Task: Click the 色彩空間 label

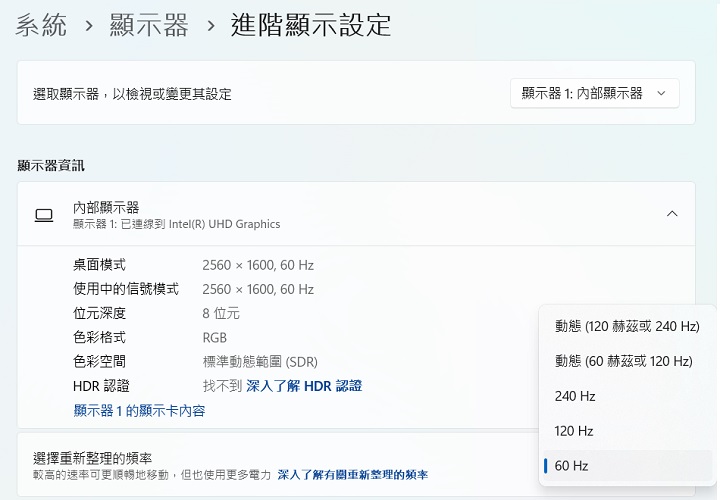Action: point(99,362)
